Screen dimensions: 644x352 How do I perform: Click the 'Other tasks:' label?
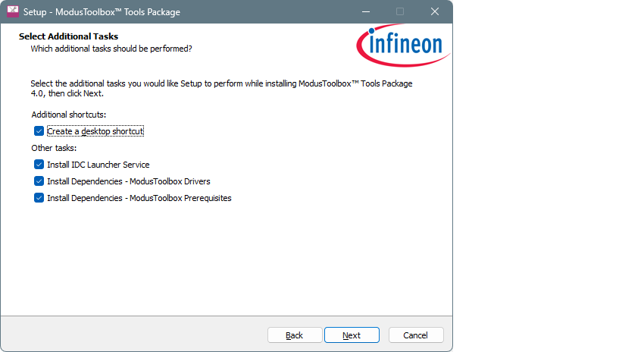54,148
